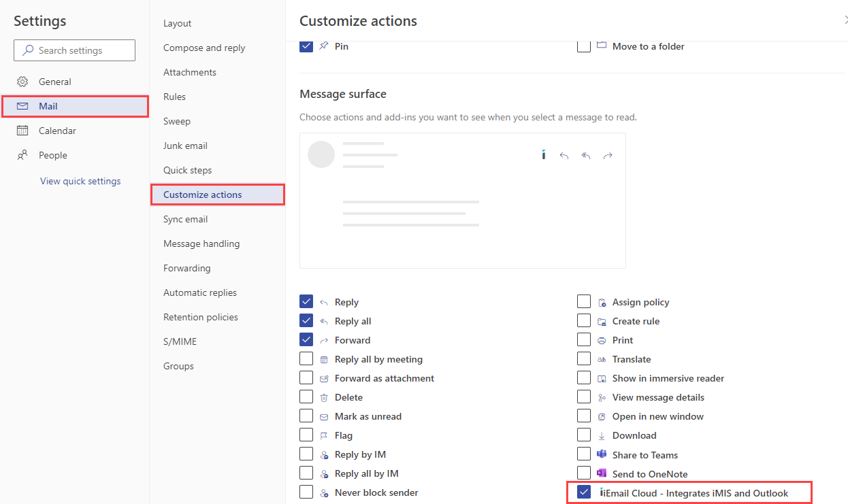848x504 pixels.
Task: Click the People icon in Settings sidebar
Action: pyautogui.click(x=22, y=155)
